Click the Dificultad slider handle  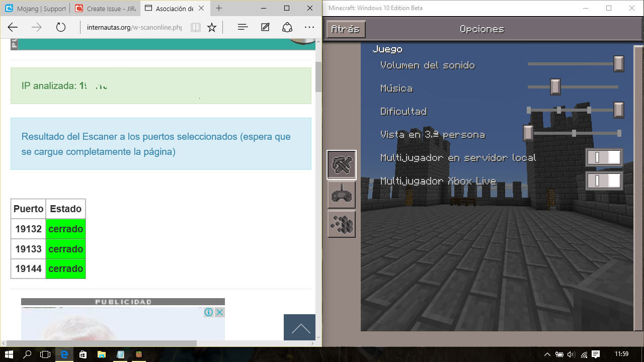click(619, 110)
